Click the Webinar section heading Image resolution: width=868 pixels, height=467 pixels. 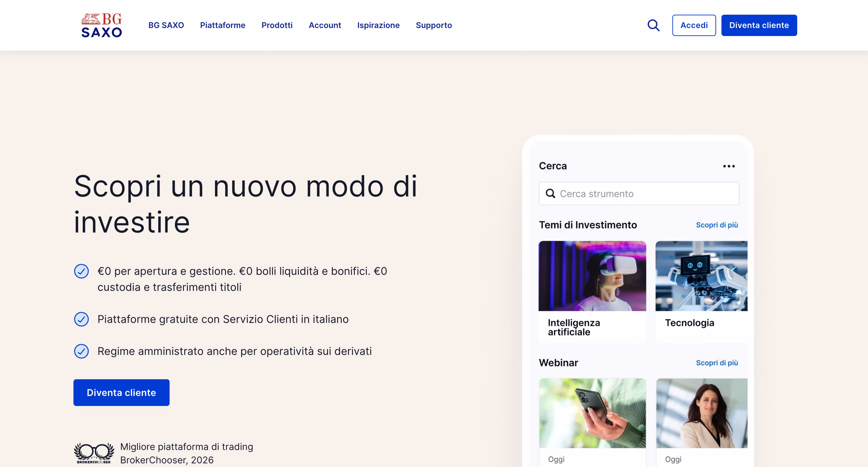pos(558,363)
